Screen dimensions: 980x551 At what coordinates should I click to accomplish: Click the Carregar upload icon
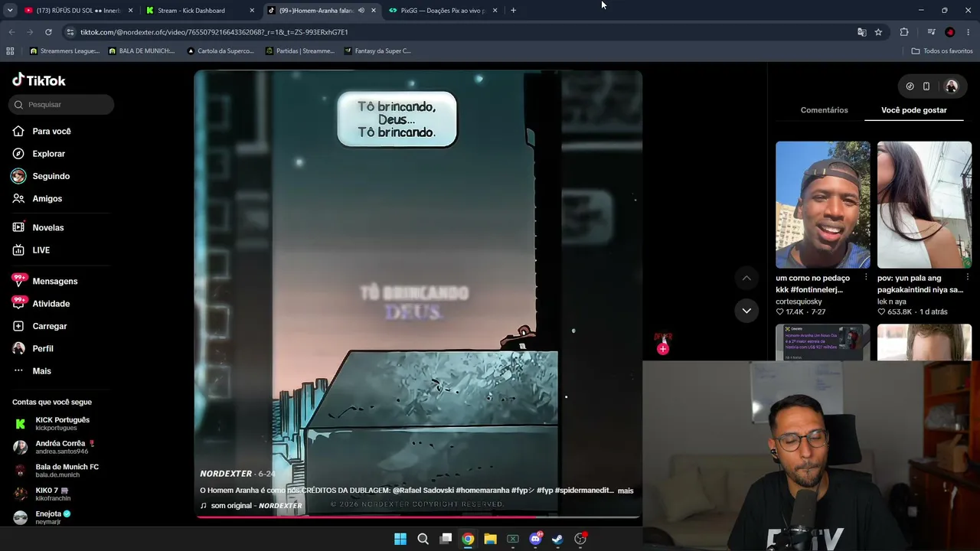coord(18,326)
